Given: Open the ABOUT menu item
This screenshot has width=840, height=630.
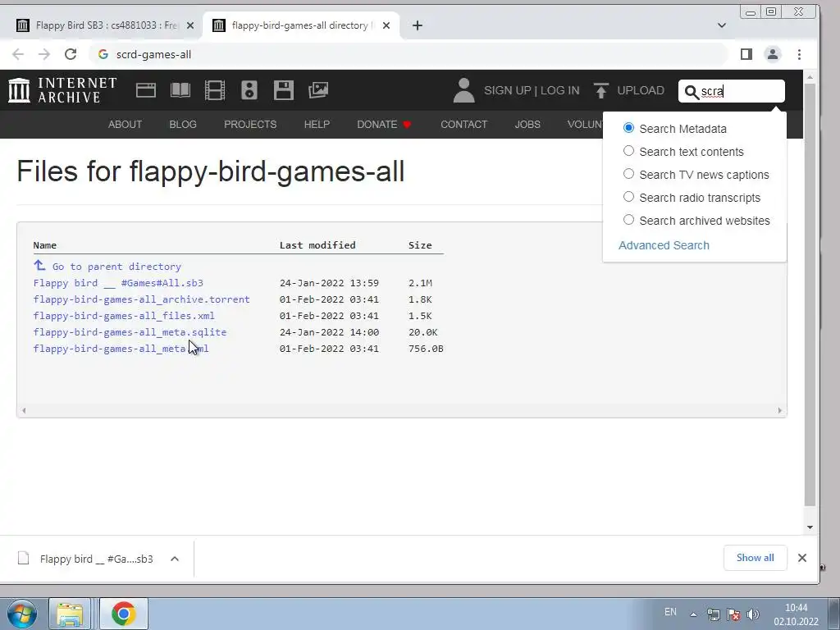Looking at the screenshot, I should coord(125,125).
